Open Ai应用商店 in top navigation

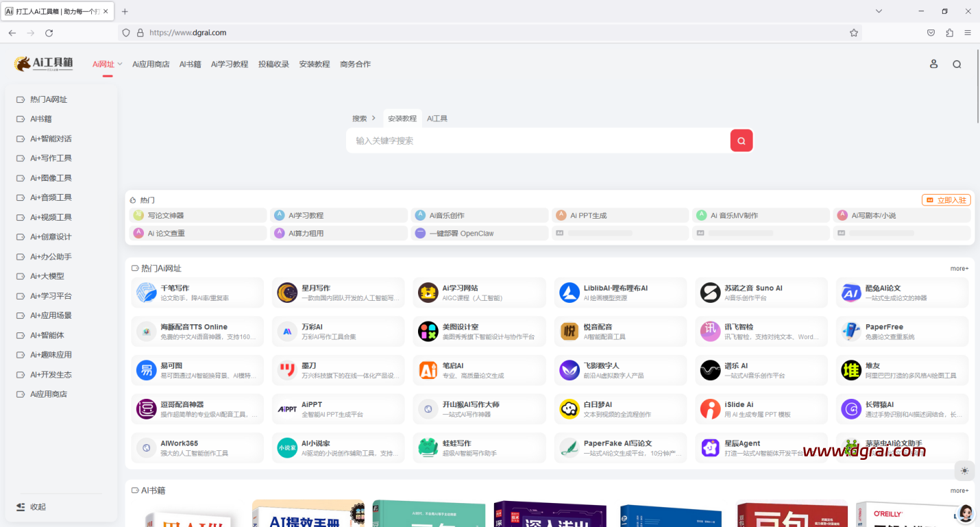(x=151, y=64)
